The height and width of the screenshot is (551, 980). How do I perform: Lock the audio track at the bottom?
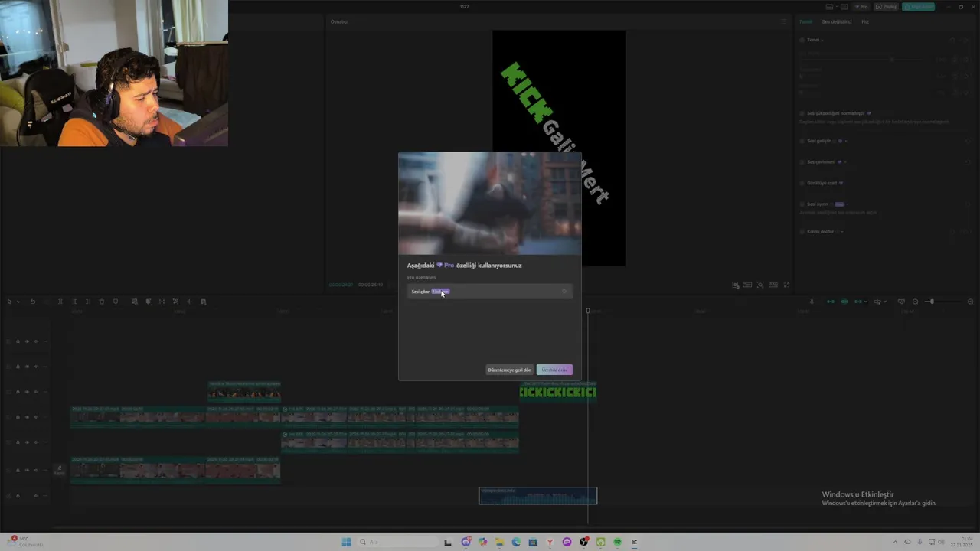(18, 496)
